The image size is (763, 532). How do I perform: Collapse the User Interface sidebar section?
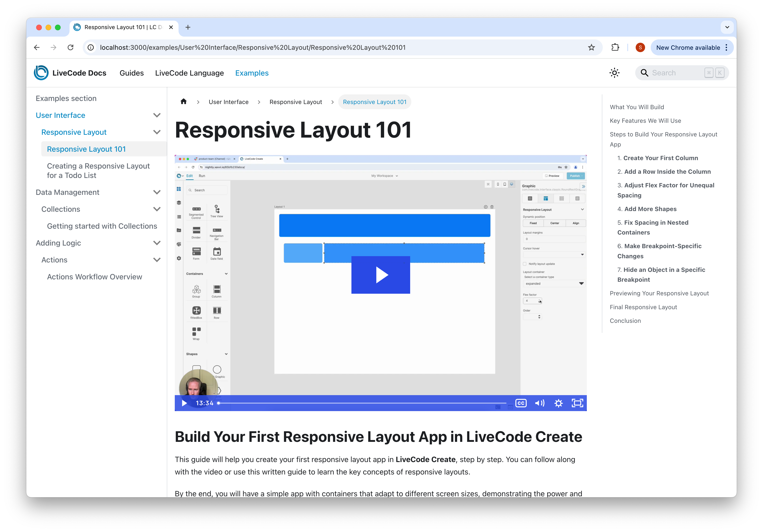(x=157, y=115)
